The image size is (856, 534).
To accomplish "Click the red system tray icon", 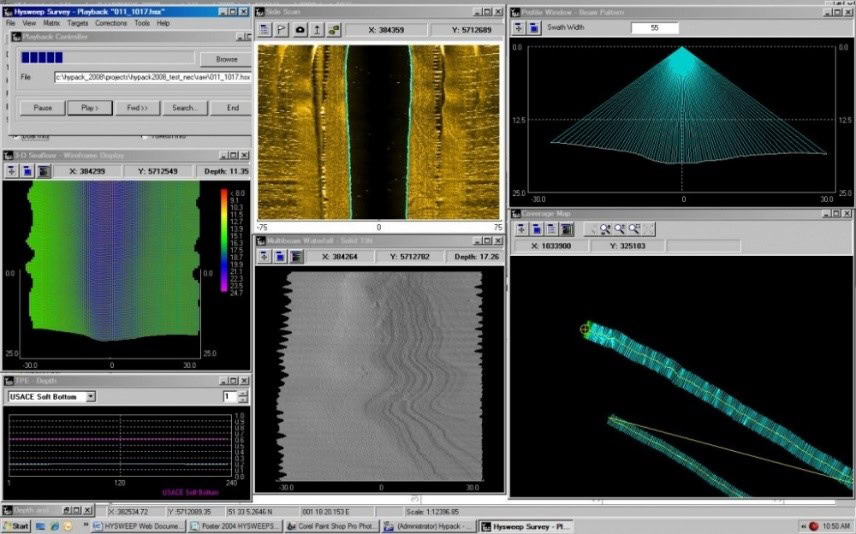I will coord(813,526).
